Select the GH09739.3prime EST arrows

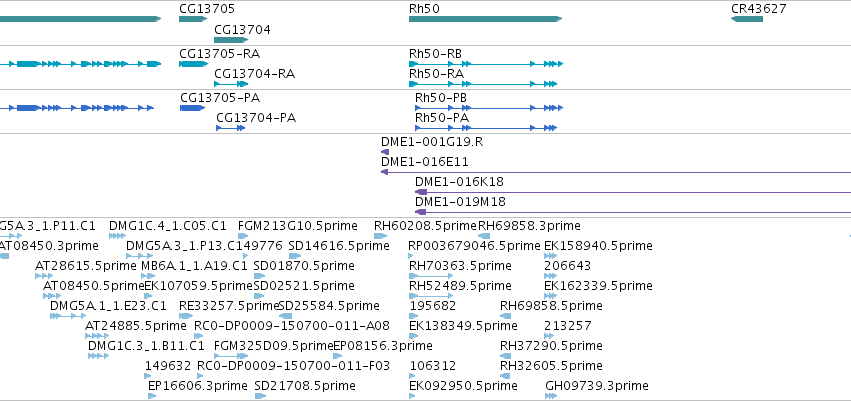[551, 396]
